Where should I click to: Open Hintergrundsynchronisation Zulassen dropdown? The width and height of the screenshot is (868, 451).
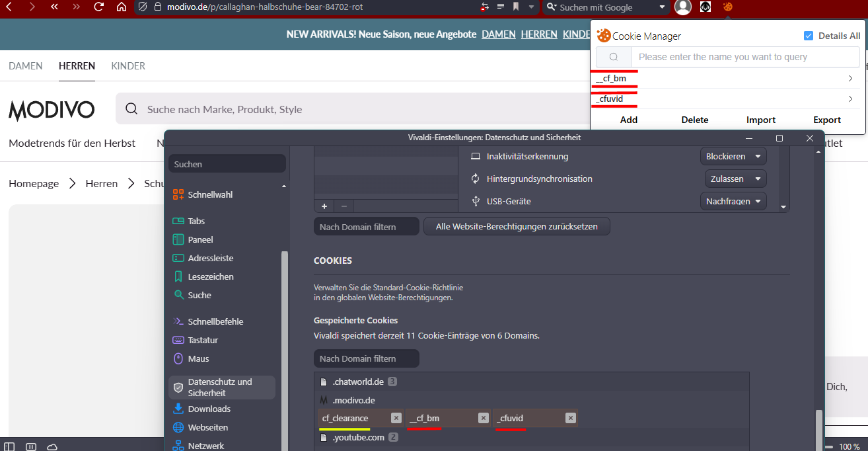[736, 179]
